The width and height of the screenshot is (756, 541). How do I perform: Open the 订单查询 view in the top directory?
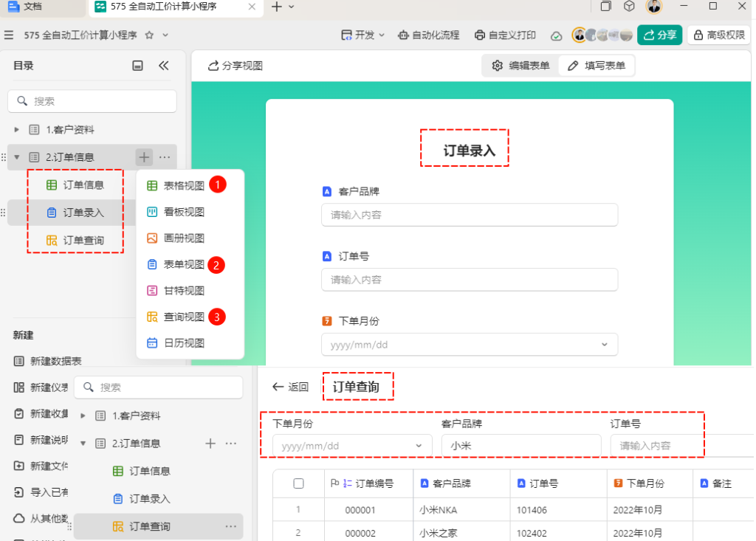pos(75,240)
